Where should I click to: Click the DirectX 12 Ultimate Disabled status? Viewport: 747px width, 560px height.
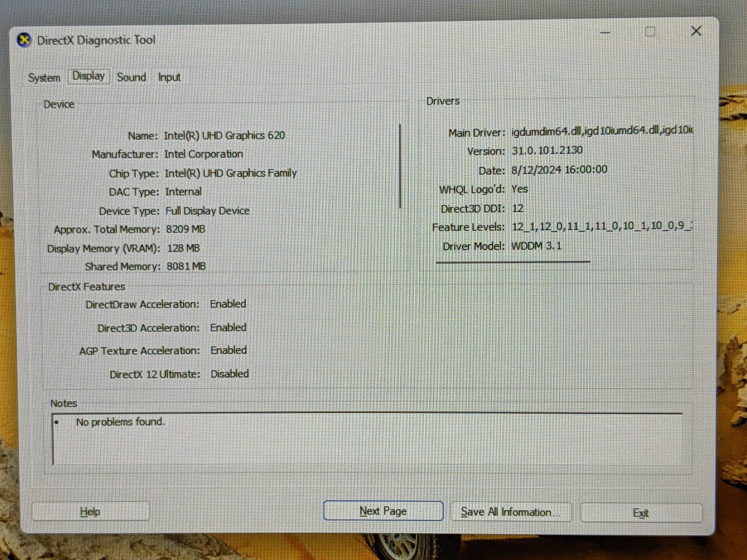pos(230,374)
